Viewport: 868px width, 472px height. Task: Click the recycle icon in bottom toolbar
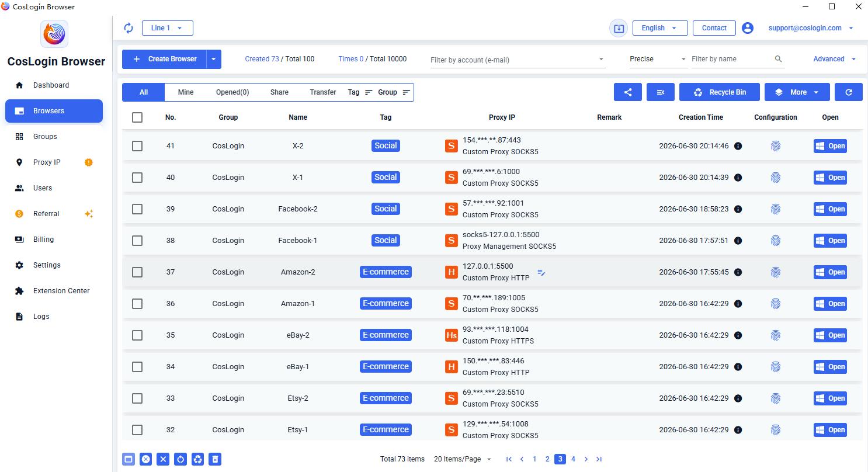pos(198,459)
